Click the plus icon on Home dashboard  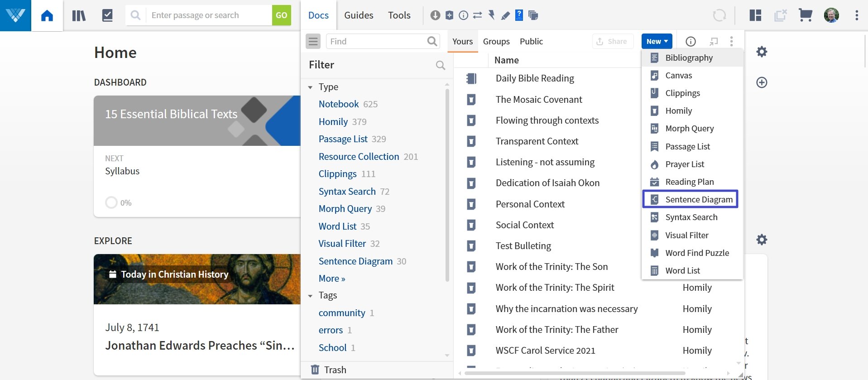762,82
